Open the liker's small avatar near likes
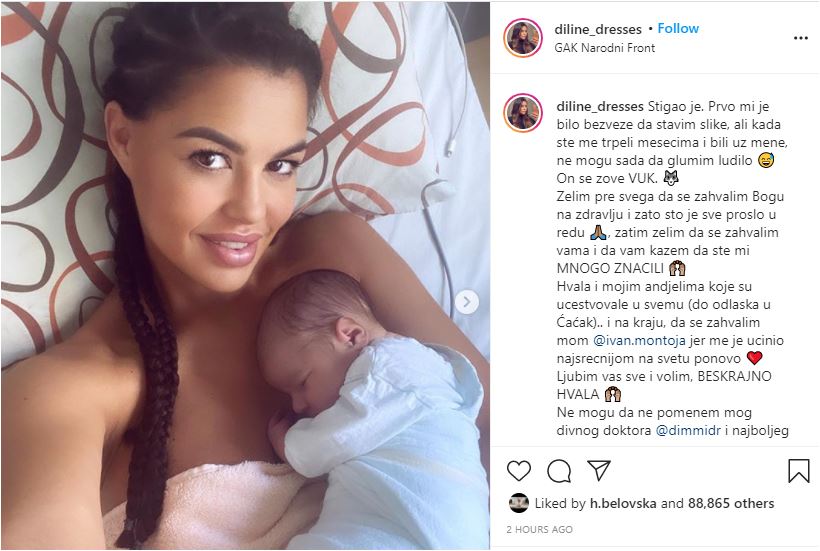Viewport: 820px width, 551px height. coord(518,503)
